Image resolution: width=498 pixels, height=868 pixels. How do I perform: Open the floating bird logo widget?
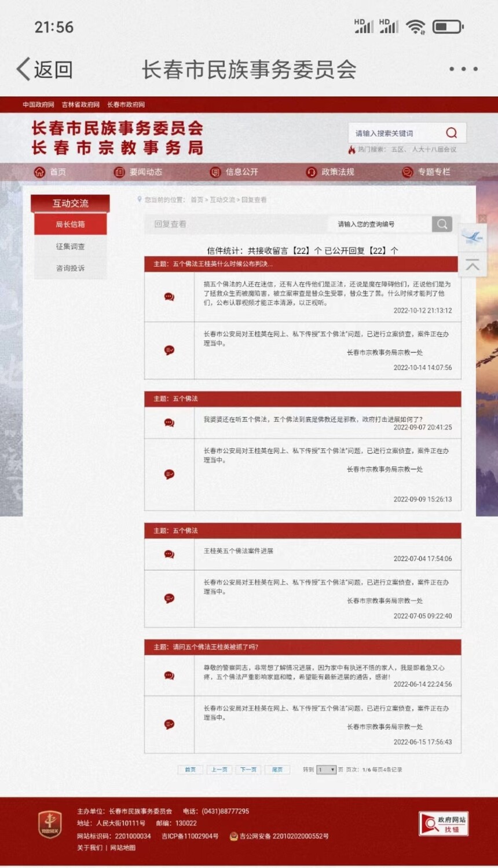tap(472, 238)
